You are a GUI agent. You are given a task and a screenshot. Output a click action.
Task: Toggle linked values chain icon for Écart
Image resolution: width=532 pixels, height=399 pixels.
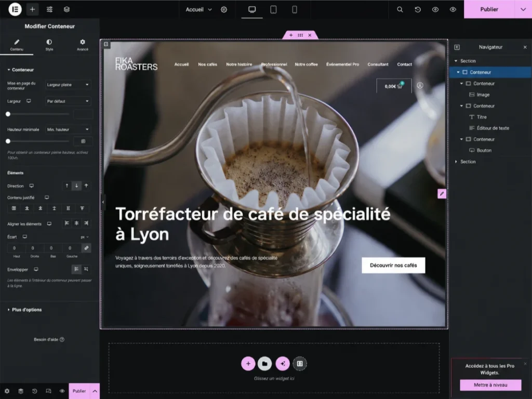(87, 248)
